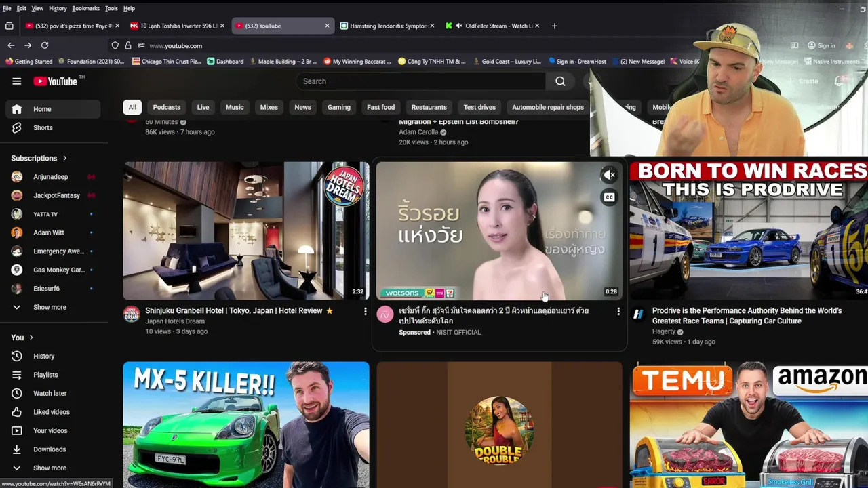868x488 pixels.
Task: Select the Fast food filter chip
Action: 380,107
